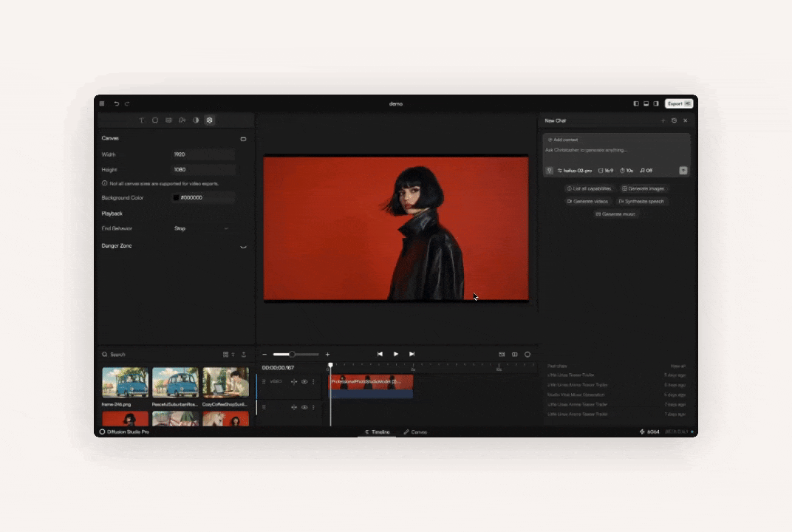The image size is (792, 532).
Task: Switch media library grid view
Action: [226, 355]
